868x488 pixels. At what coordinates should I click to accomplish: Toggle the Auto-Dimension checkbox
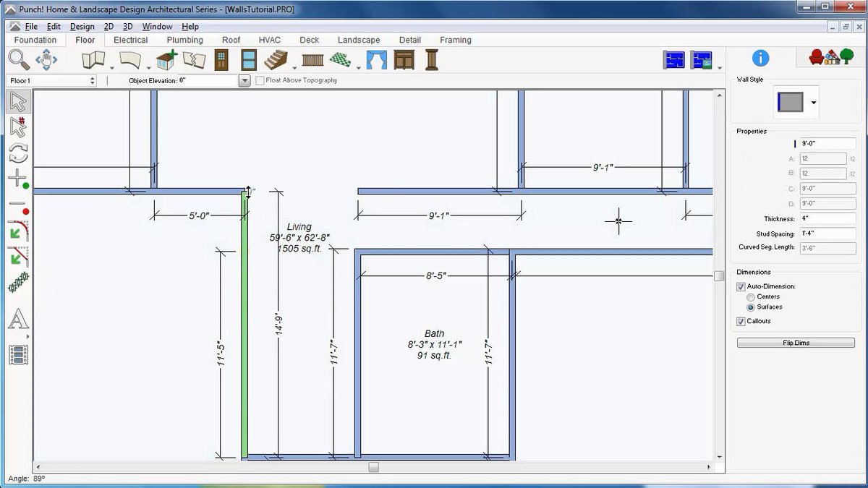click(741, 286)
